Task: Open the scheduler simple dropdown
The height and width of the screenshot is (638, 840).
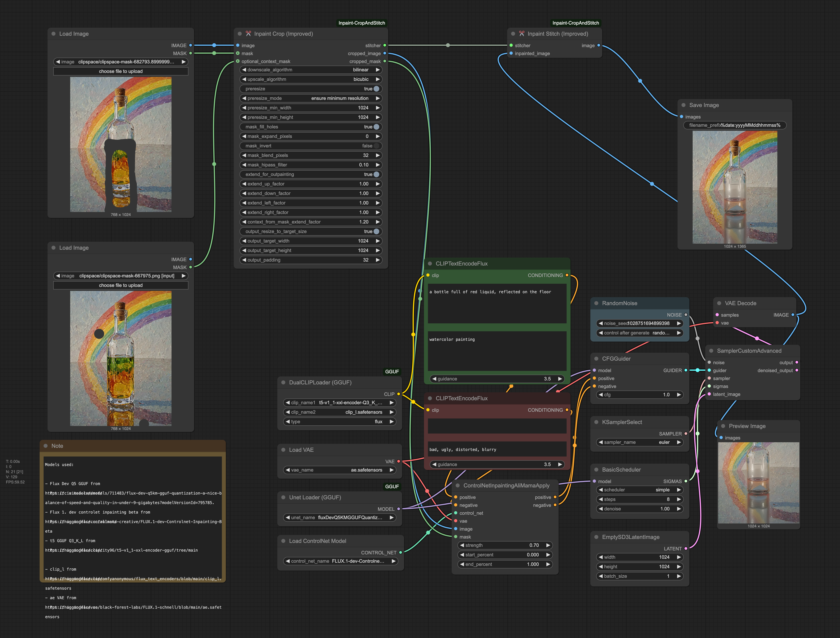Action: tap(640, 490)
